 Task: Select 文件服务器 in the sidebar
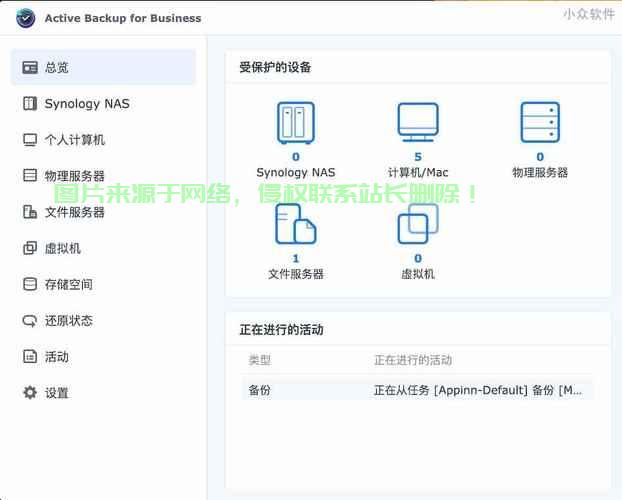103,212
